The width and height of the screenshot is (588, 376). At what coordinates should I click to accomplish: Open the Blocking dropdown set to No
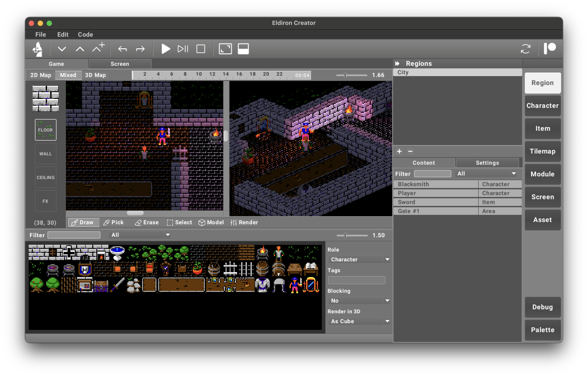point(359,301)
